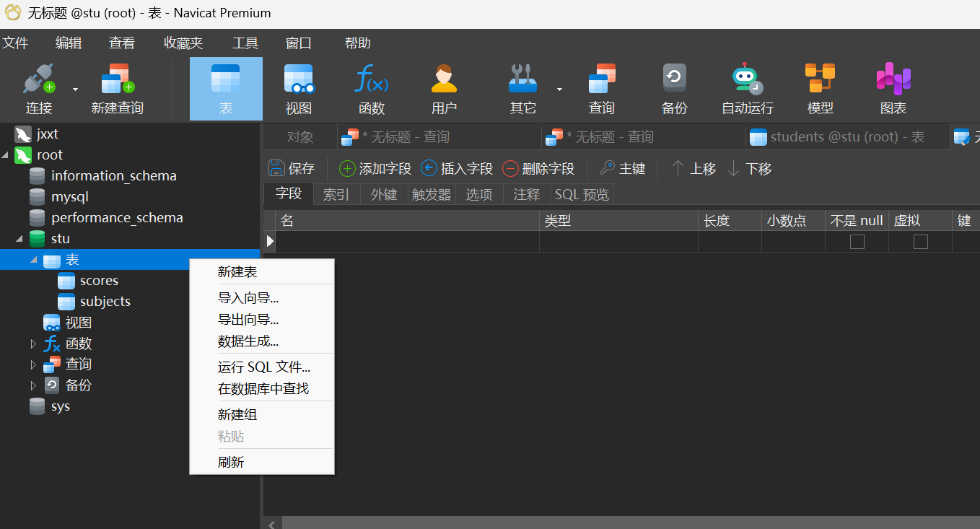
Task: Click the 添加字段 green plus icon
Action: [347, 168]
